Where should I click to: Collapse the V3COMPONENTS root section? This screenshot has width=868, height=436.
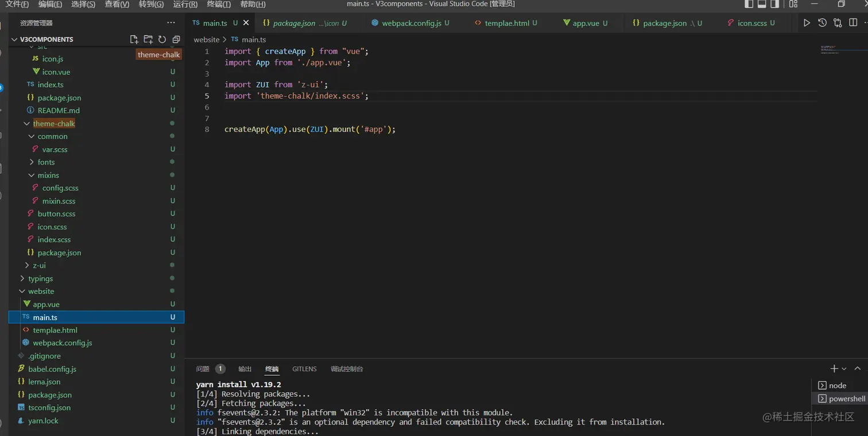(x=15, y=40)
